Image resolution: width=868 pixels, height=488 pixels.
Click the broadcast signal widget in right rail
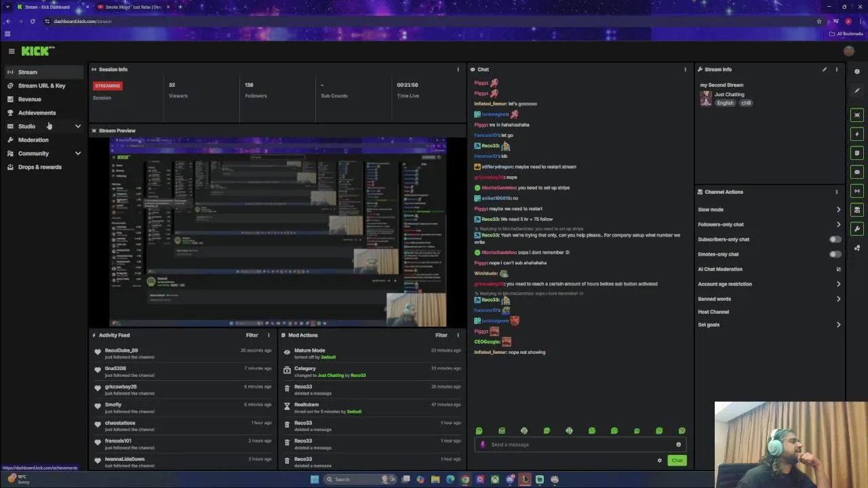(x=857, y=191)
